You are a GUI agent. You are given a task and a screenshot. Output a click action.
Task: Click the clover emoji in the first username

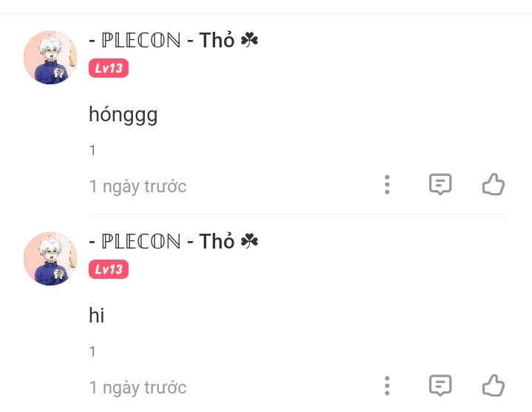tap(250, 40)
